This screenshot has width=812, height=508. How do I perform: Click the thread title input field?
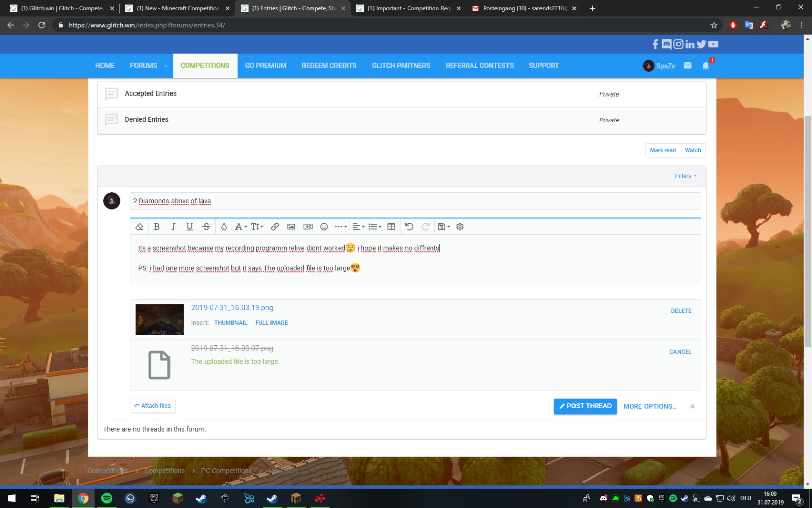(x=415, y=201)
